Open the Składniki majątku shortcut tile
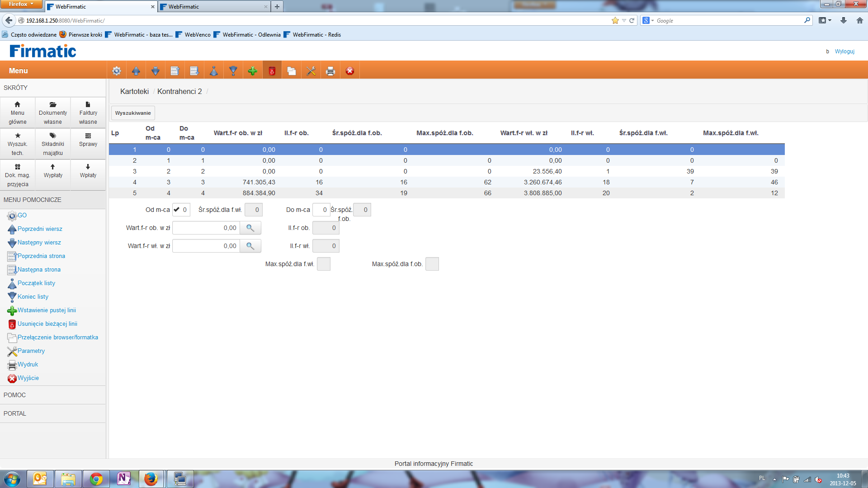This screenshot has width=868, height=488. pyautogui.click(x=53, y=144)
